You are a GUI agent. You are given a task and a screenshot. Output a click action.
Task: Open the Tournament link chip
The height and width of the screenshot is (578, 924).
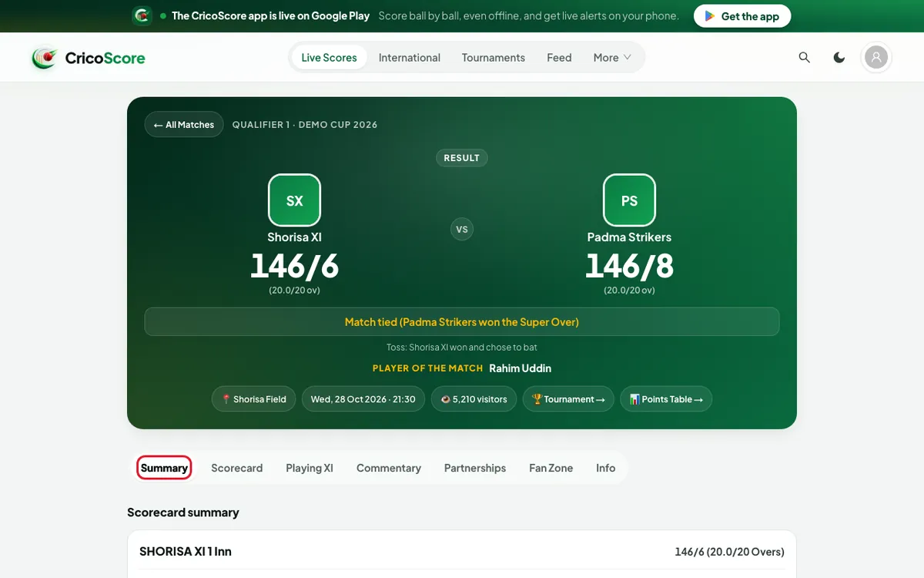click(x=568, y=399)
